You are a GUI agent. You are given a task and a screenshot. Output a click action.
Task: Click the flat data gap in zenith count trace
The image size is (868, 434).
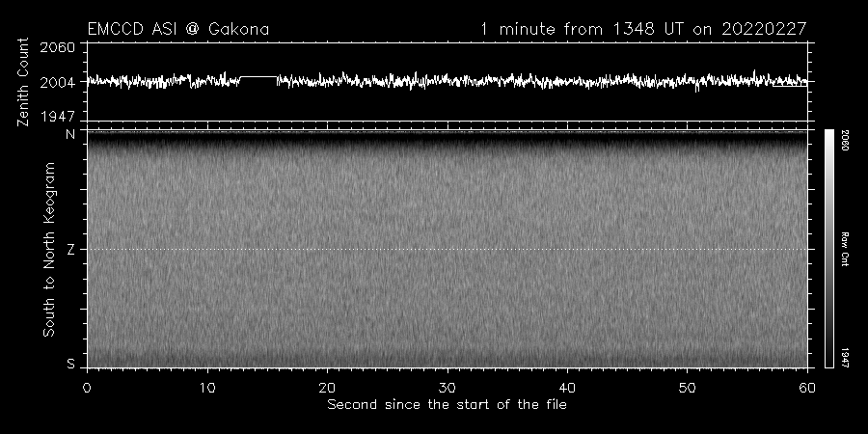click(x=258, y=77)
